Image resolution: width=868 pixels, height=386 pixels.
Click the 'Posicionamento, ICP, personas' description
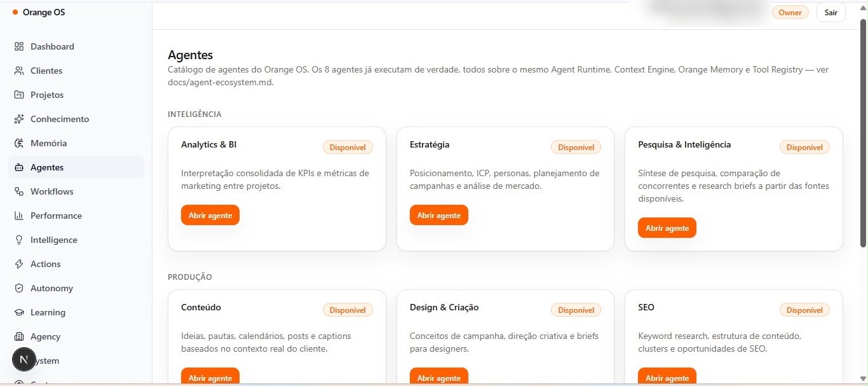[505, 179]
